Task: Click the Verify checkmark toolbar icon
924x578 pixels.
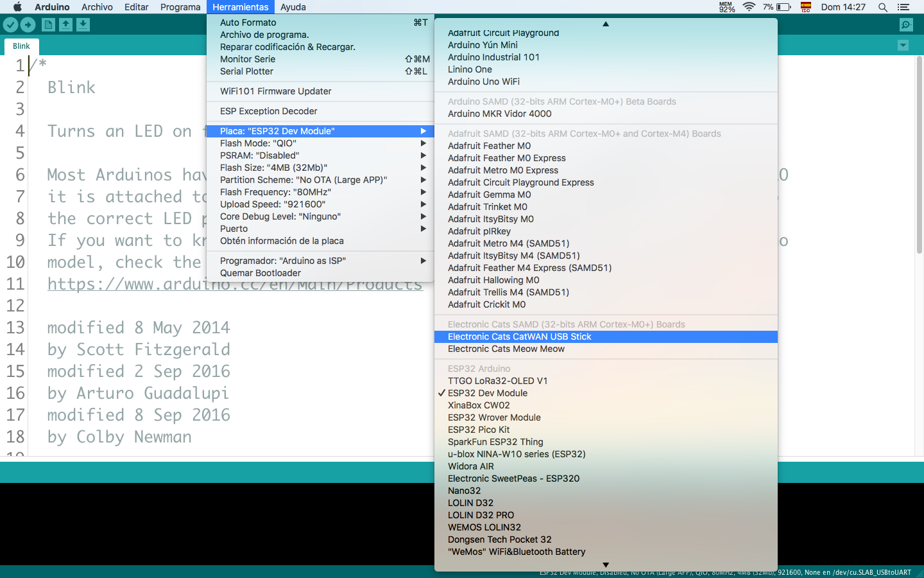Action: point(11,24)
